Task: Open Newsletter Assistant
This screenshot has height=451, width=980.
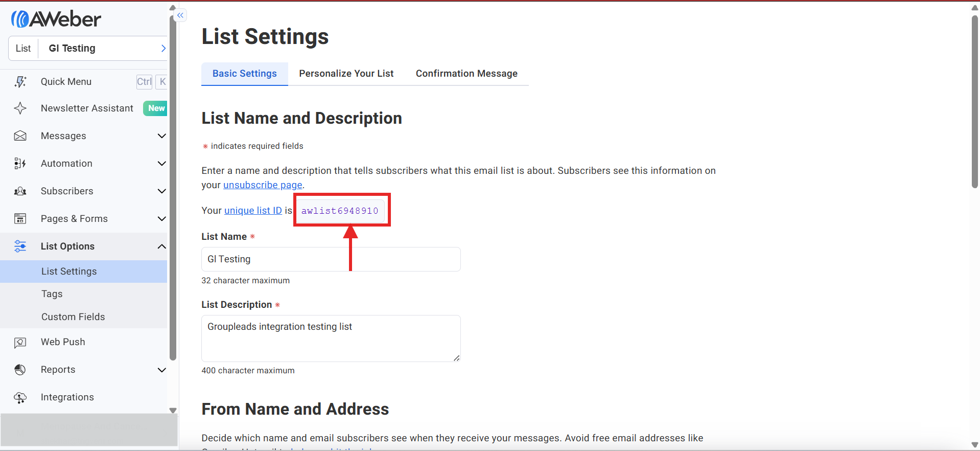Action: pos(87,108)
